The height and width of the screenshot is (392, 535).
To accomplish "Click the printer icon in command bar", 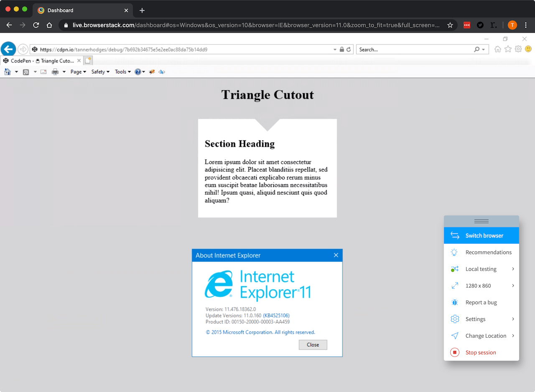I will coord(55,72).
